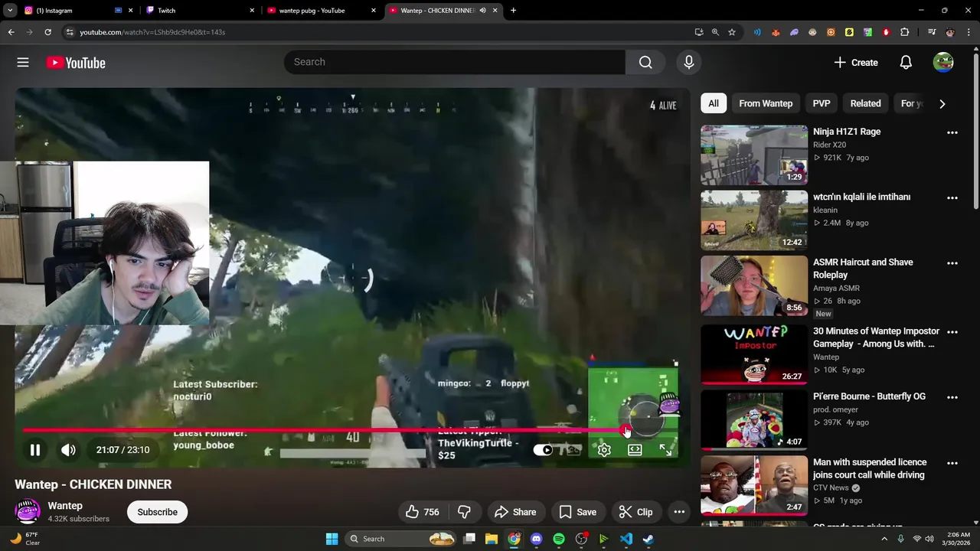This screenshot has width=980, height=551.
Task: Pause the video with the pause button
Action: pos(34,450)
